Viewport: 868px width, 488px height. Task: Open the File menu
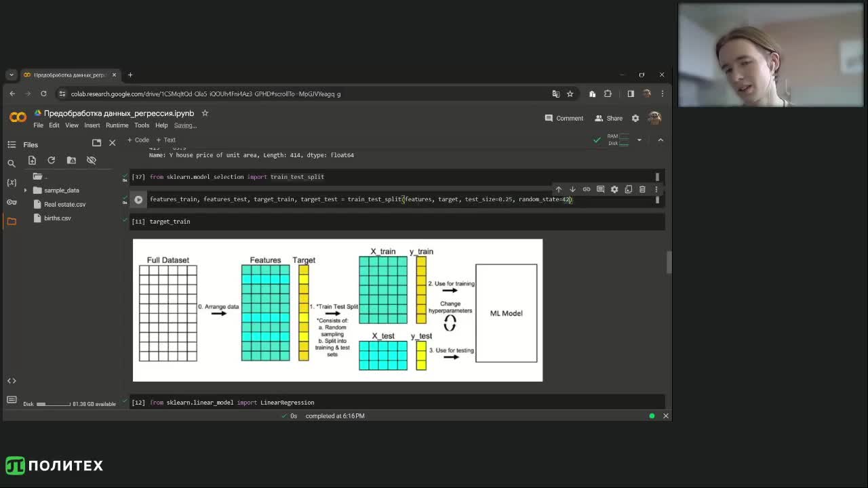pyautogui.click(x=38, y=125)
